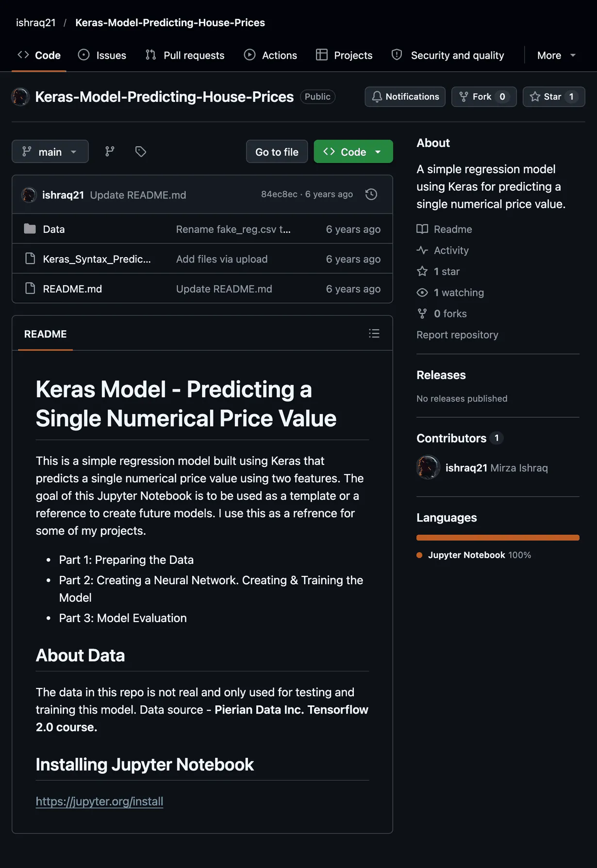This screenshot has width=597, height=868.
Task: Click the file icon beside Keras_Syntax_Predic...
Action: 30,259
